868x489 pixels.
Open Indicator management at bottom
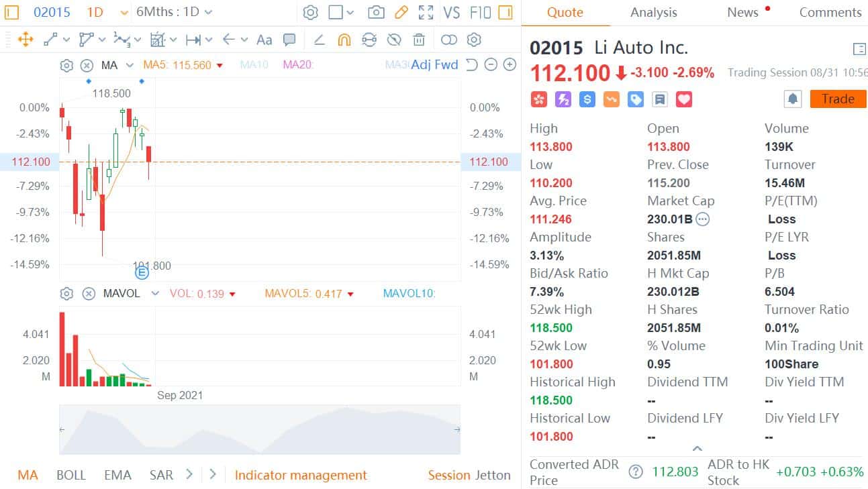pos(301,475)
